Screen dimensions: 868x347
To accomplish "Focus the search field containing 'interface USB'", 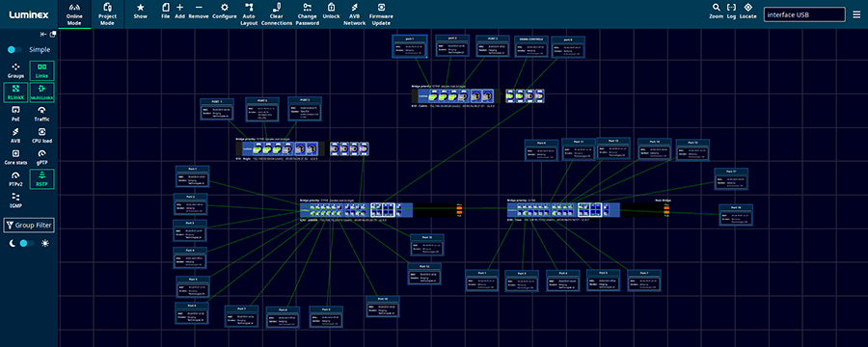I will point(804,15).
